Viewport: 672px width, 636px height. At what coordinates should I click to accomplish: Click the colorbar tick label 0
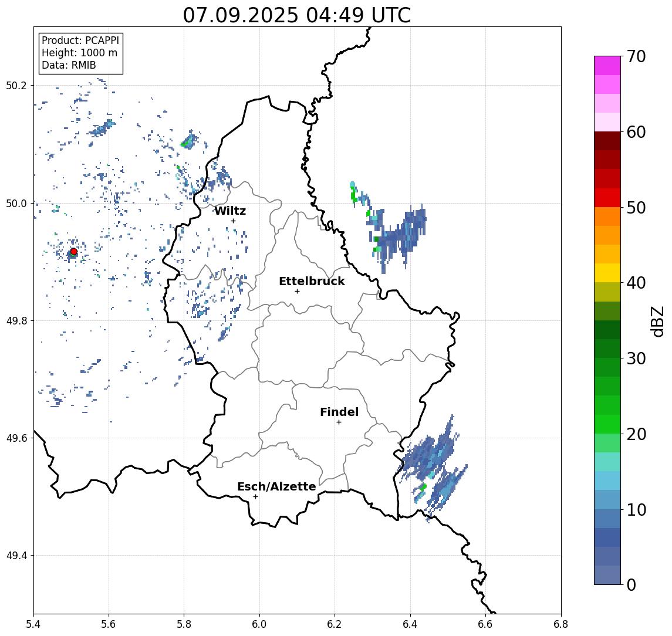click(632, 584)
